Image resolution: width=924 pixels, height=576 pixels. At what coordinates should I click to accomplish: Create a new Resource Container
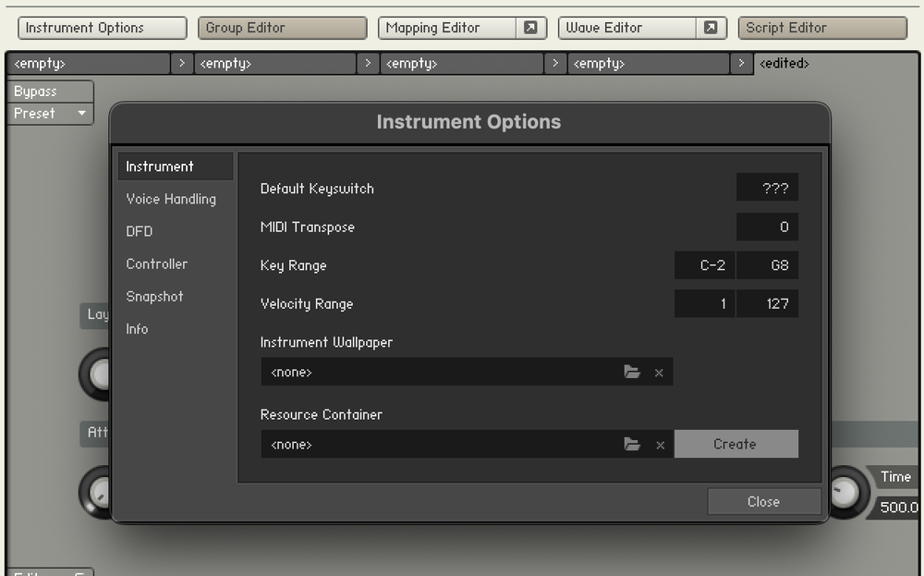(x=736, y=444)
